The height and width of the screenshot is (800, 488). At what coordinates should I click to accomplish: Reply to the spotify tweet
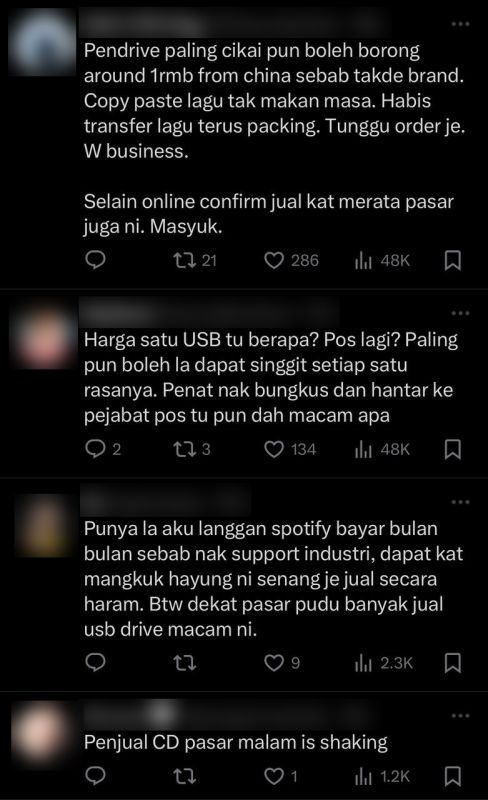pos(95,662)
